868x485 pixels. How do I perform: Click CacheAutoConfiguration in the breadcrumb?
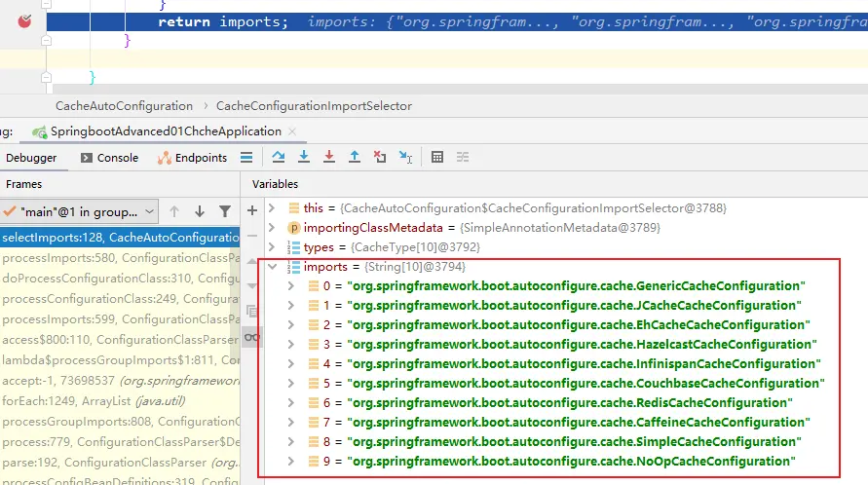pos(124,106)
